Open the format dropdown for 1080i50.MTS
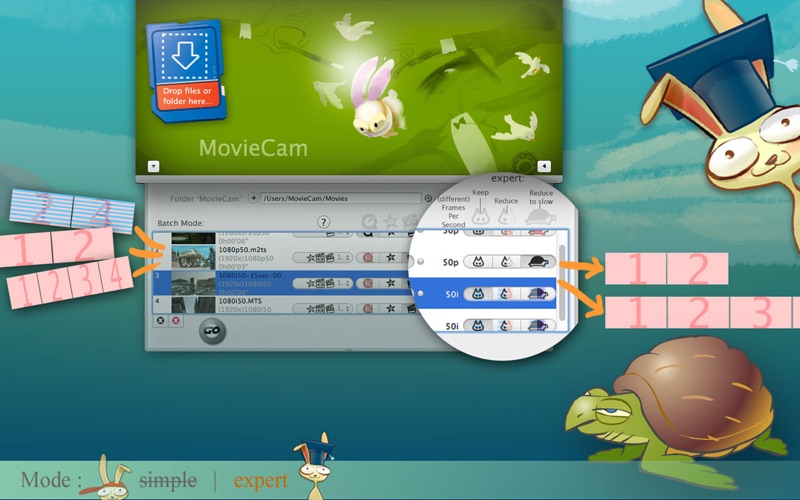Viewport: 800px width, 500px height. pos(322,308)
